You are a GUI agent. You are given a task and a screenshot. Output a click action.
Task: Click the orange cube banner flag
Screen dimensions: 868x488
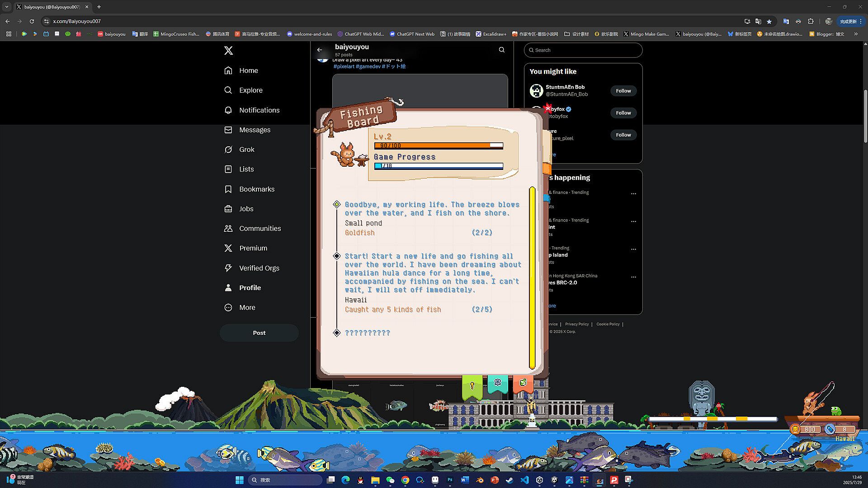[523, 383]
